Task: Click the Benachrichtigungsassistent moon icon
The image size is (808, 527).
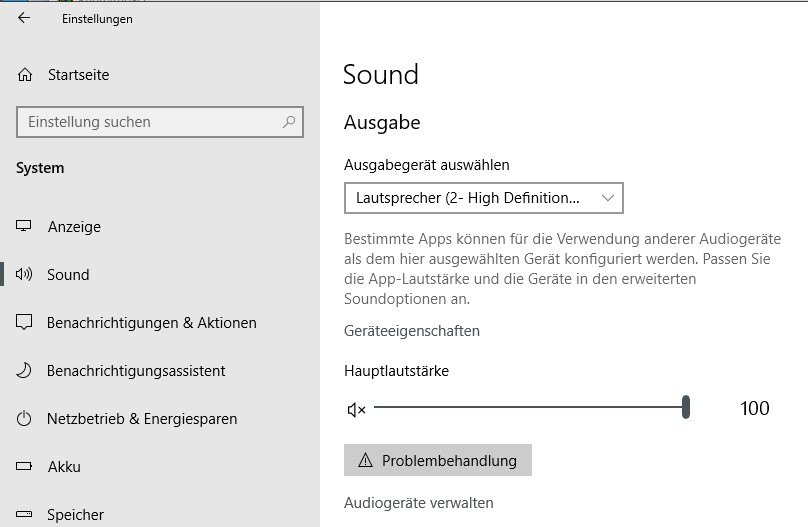Action: pyautogui.click(x=24, y=370)
